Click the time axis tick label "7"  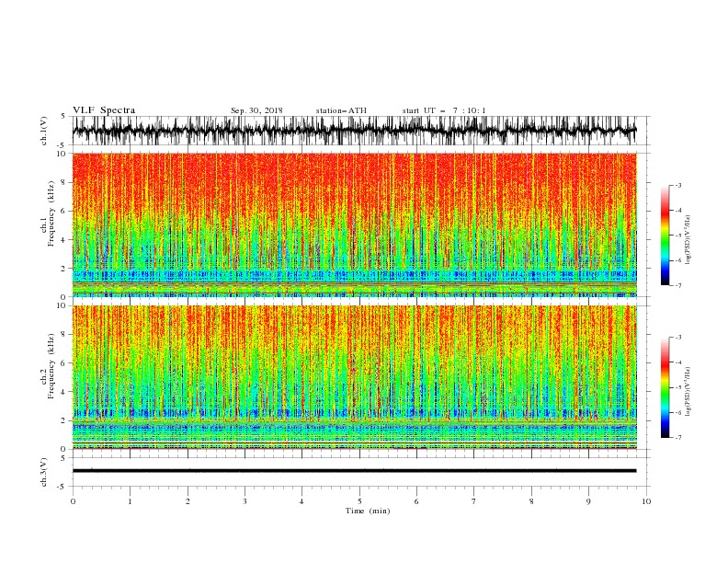point(474,501)
